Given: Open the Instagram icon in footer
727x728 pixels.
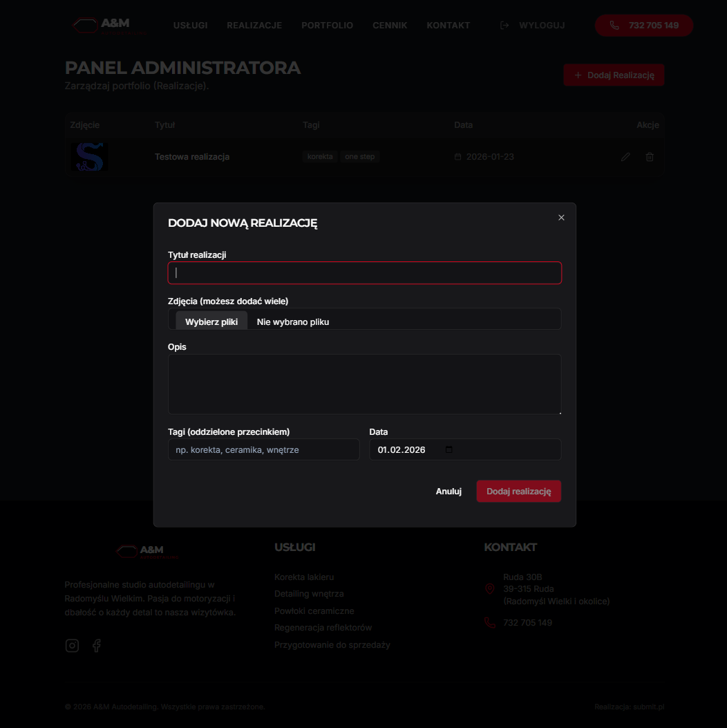Looking at the screenshot, I should click(72, 646).
